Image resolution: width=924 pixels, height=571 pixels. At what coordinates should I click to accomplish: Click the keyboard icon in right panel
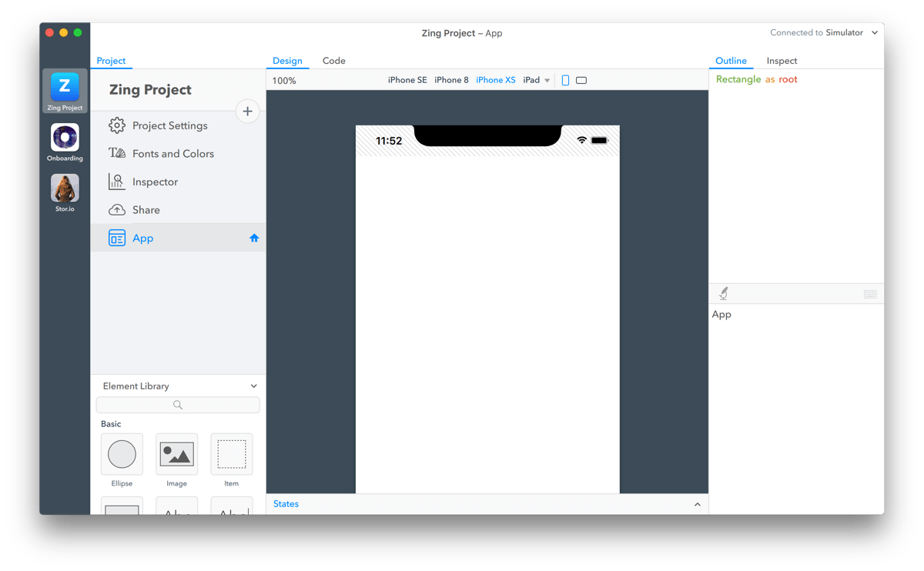(x=870, y=294)
